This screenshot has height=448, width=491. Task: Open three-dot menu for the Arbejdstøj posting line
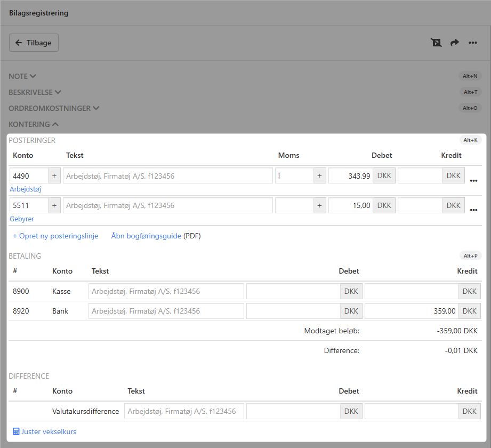[473, 181]
